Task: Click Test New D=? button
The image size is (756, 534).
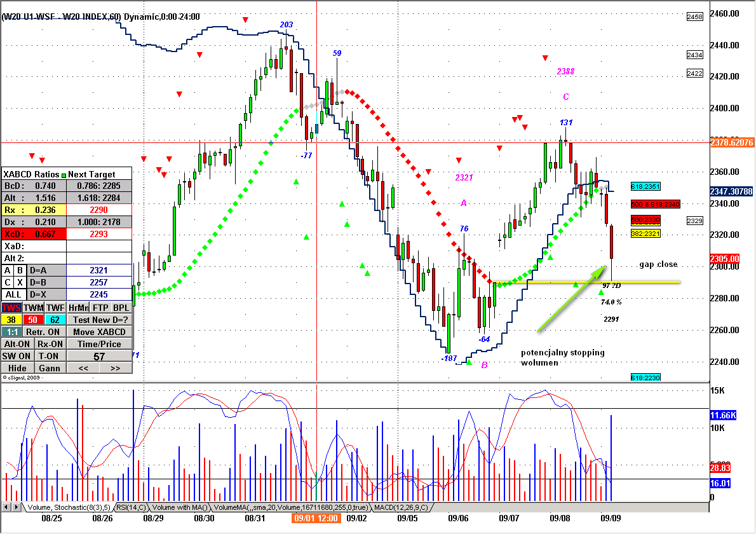Action: pos(99,319)
